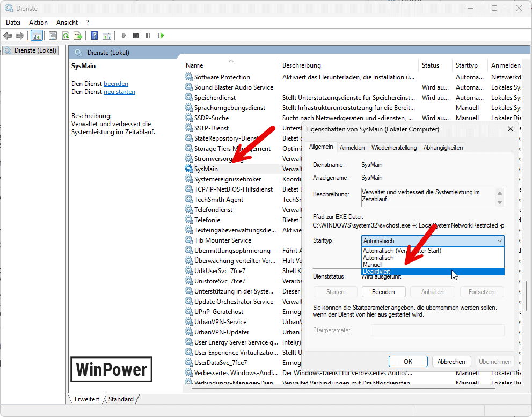Screen dimensions: 532x417
Task: Start the service using the toolbar play icon
Action: (x=124, y=35)
